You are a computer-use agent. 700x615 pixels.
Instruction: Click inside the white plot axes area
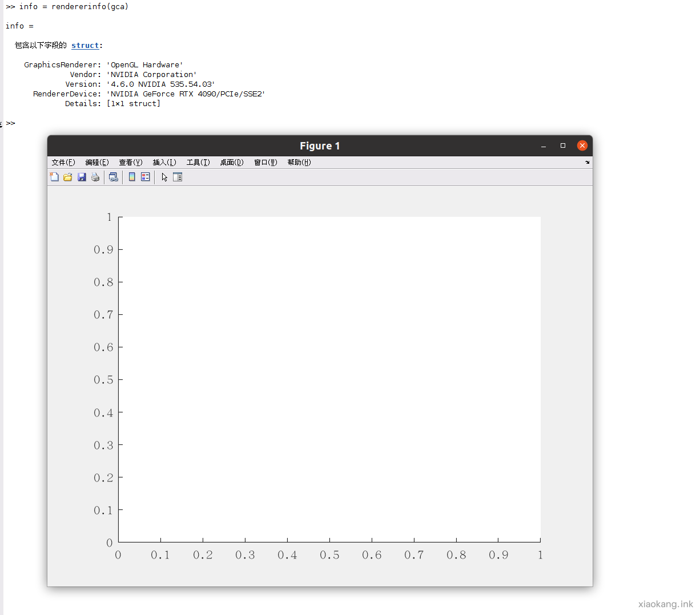click(329, 379)
